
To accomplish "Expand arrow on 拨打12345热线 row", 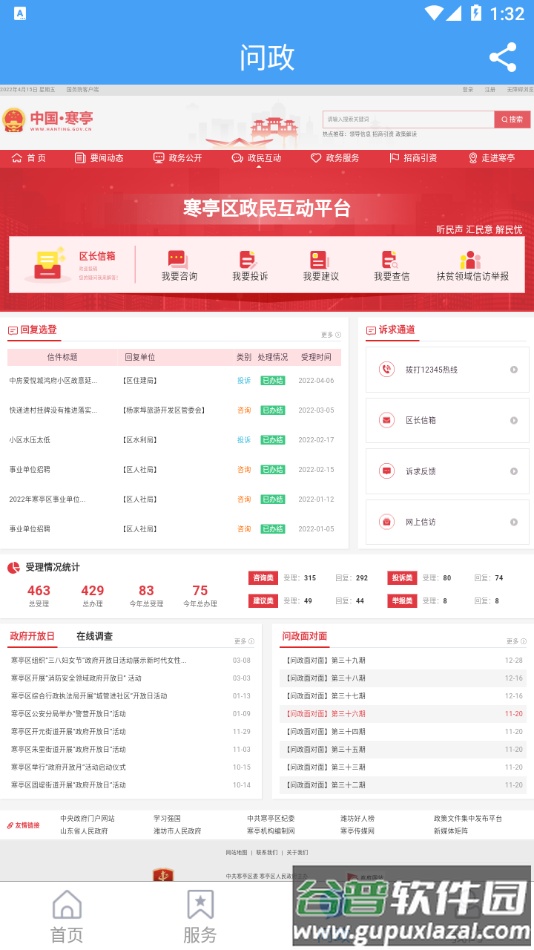I will click(513, 370).
